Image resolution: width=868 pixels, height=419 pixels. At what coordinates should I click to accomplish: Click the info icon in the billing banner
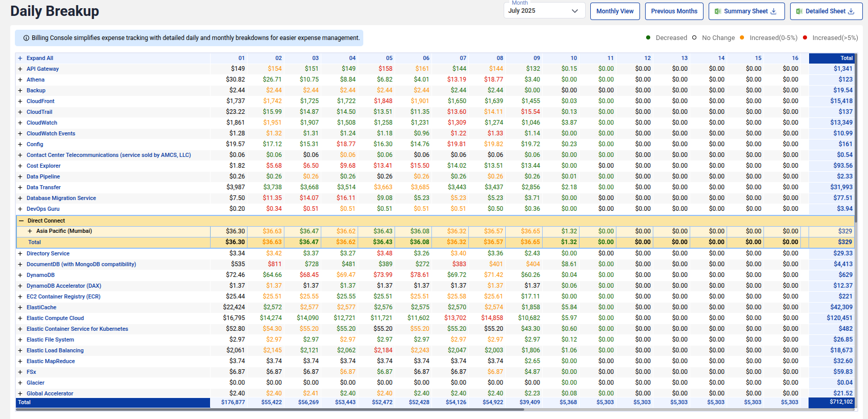(x=26, y=38)
